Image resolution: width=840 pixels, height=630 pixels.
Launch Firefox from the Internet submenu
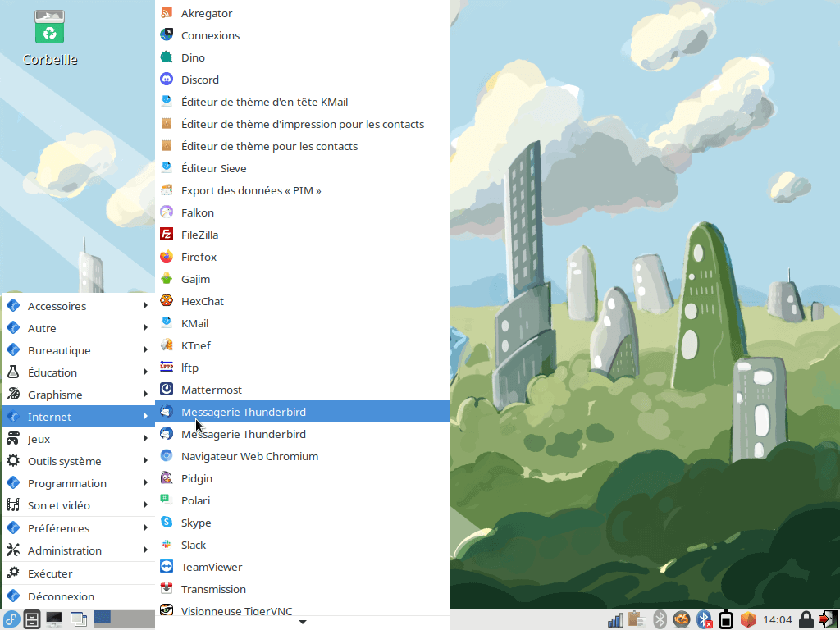[303, 257]
